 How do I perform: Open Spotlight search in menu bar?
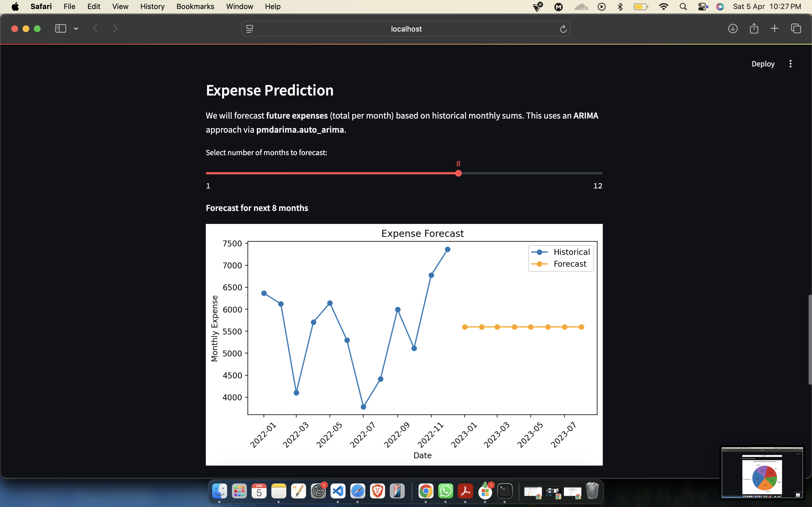pyautogui.click(x=683, y=7)
